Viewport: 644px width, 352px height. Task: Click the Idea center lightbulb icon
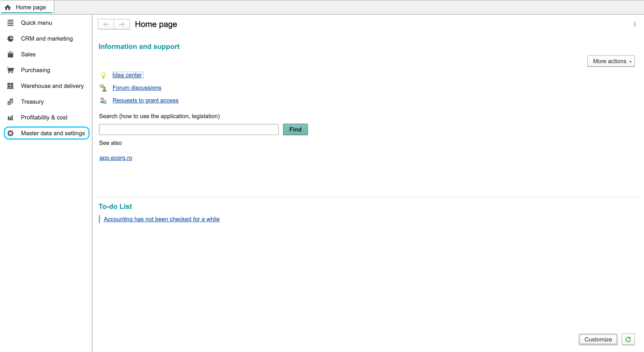(103, 75)
